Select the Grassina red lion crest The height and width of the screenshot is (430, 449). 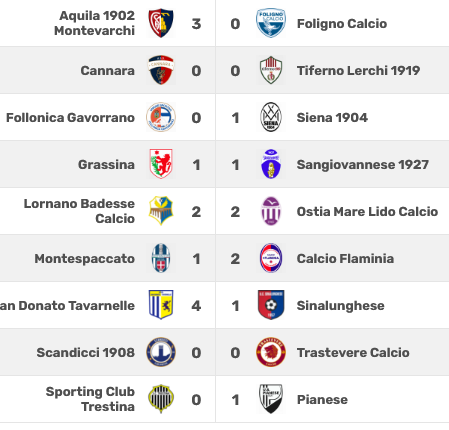click(161, 164)
